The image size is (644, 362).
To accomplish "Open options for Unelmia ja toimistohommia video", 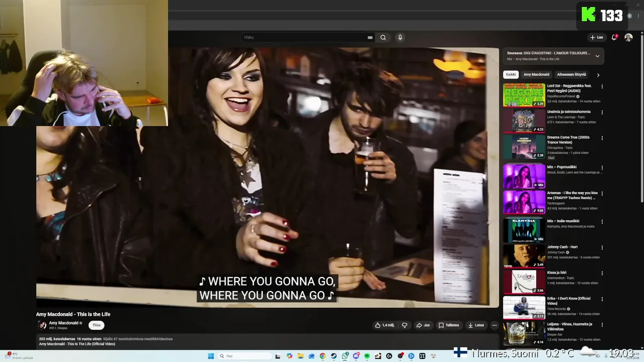I will click(x=602, y=112).
